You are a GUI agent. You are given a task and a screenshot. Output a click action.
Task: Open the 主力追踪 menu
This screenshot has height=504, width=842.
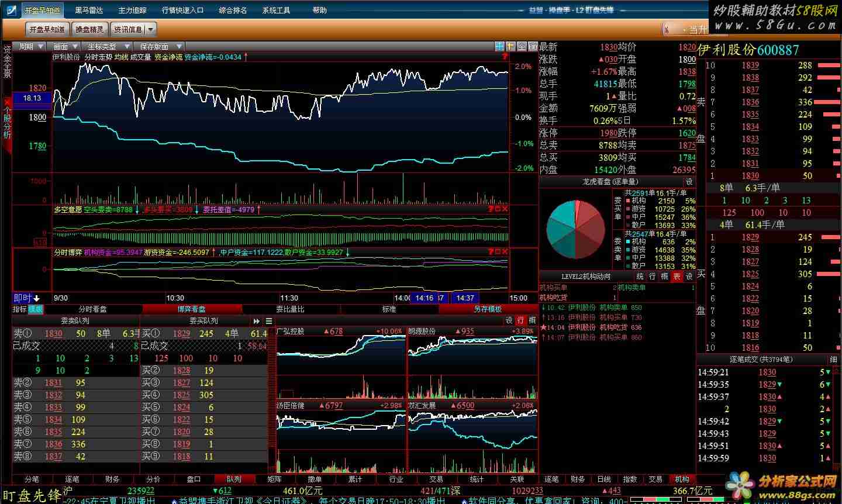point(133,10)
